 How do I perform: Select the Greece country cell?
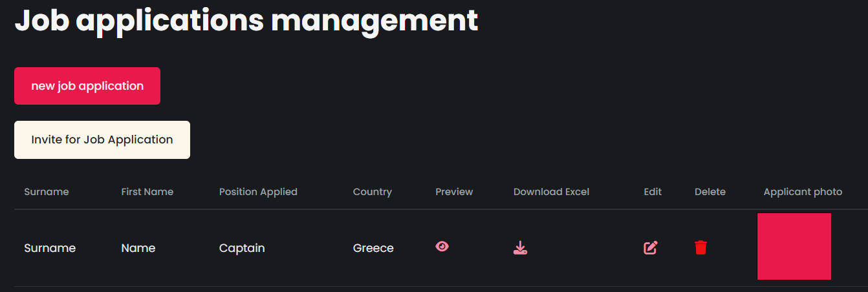tap(373, 248)
